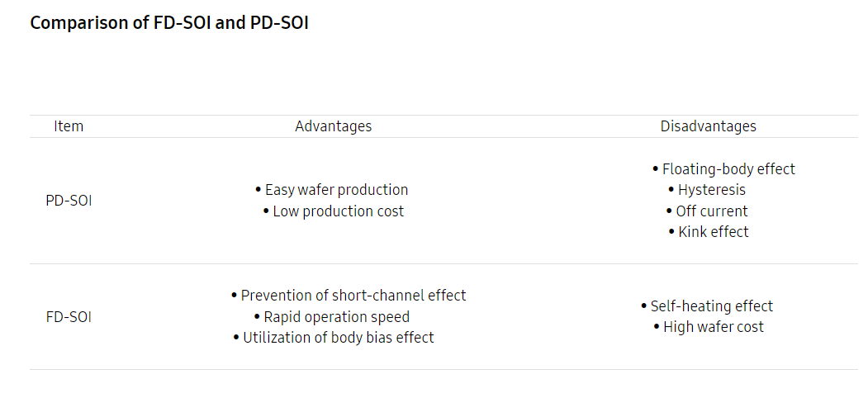Select 'Rapid operation speed' bullet text
868x398 pixels.
point(336,317)
